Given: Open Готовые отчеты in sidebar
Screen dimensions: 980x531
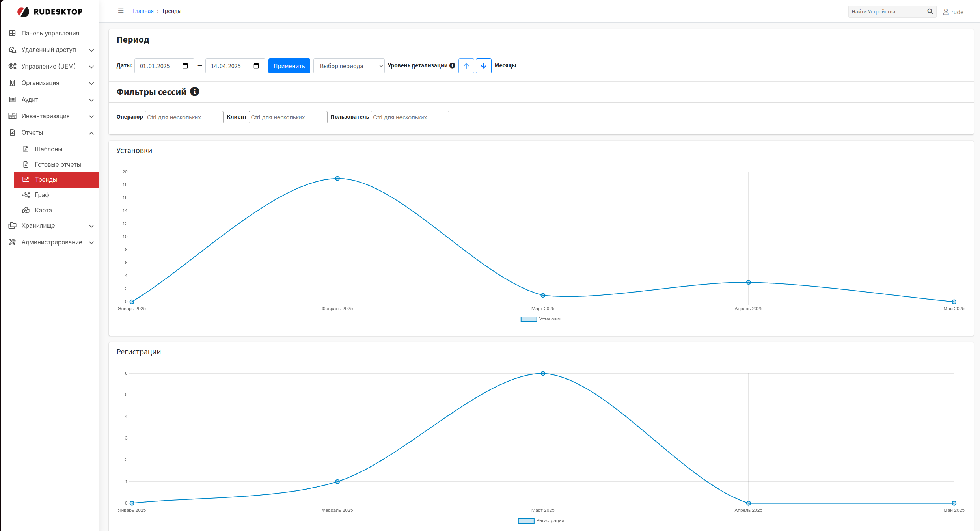Looking at the screenshot, I should pos(58,164).
